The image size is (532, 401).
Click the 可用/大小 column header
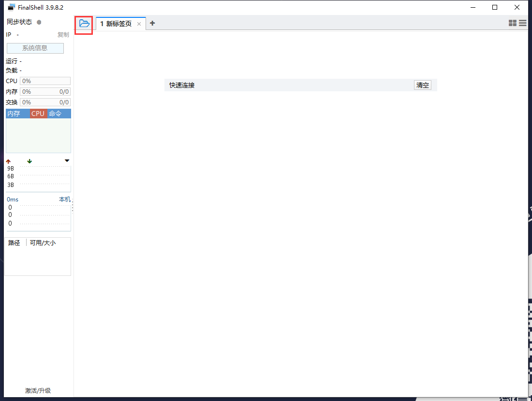point(43,243)
